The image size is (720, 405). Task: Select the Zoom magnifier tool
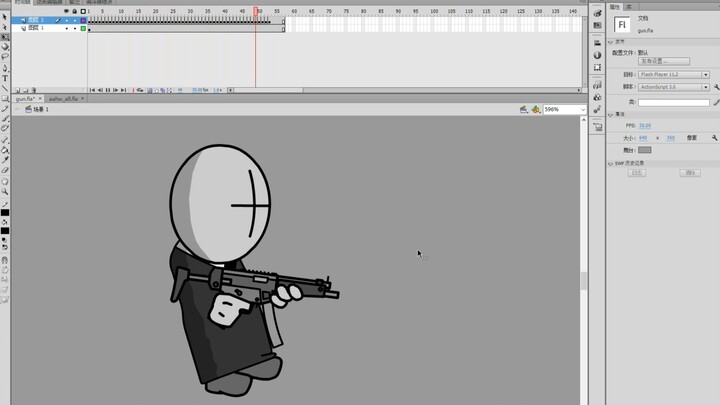5,190
